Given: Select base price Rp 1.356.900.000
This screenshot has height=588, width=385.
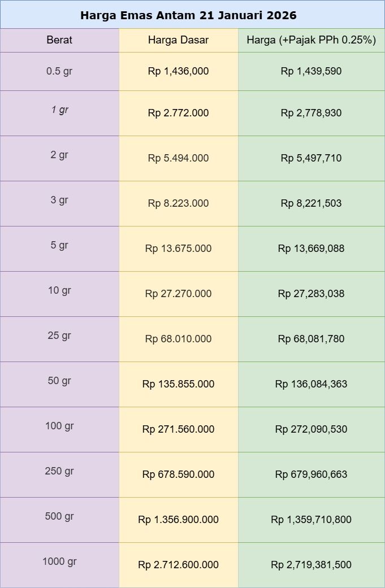Looking at the screenshot, I should pos(178,520).
